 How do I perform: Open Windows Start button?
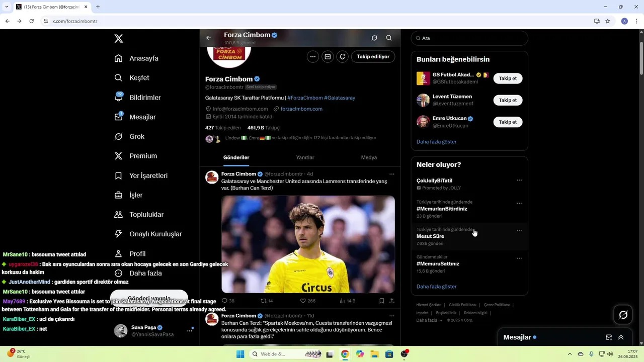coord(240,354)
